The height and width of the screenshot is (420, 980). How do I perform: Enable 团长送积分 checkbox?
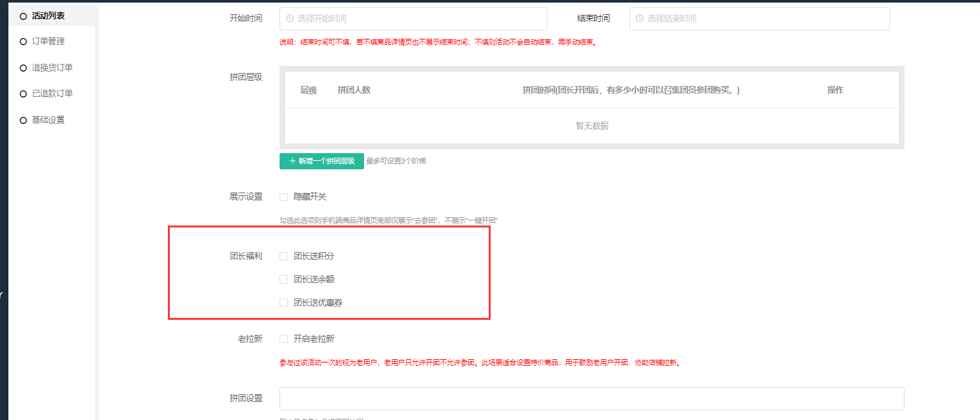[283, 256]
